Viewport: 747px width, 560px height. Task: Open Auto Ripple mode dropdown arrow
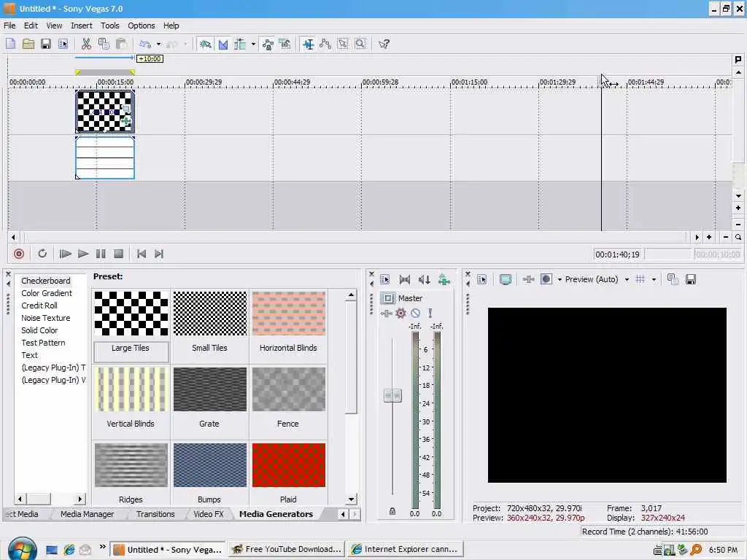(x=253, y=44)
